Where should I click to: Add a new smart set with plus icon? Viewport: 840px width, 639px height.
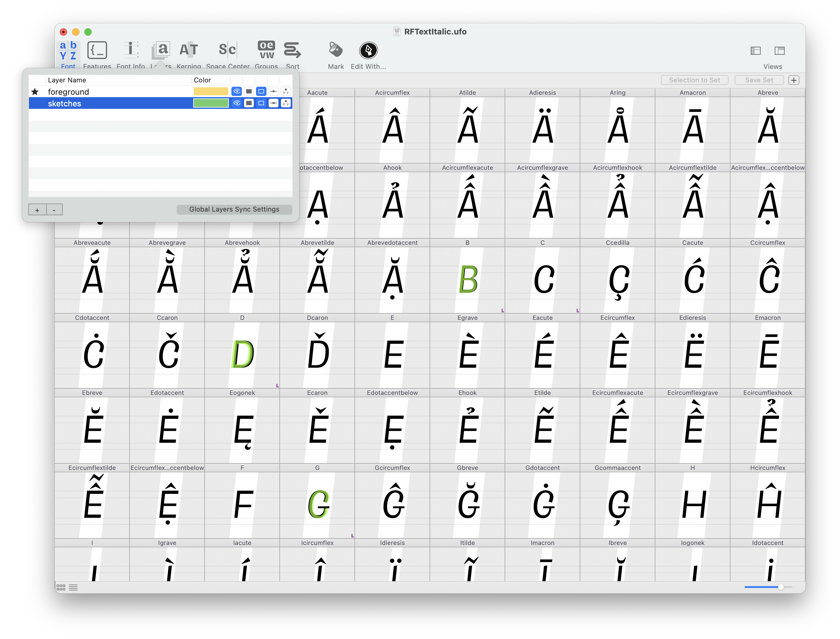pyautogui.click(x=793, y=80)
